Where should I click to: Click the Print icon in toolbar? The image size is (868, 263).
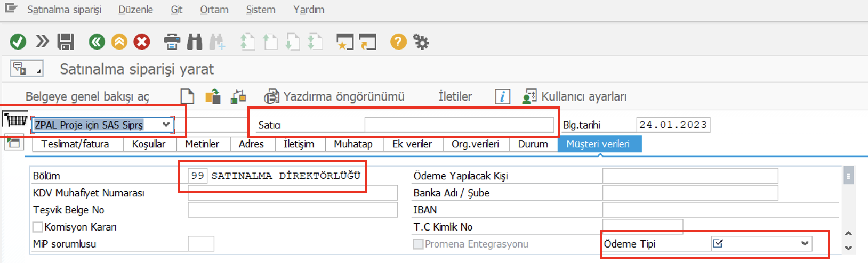pos(172,42)
